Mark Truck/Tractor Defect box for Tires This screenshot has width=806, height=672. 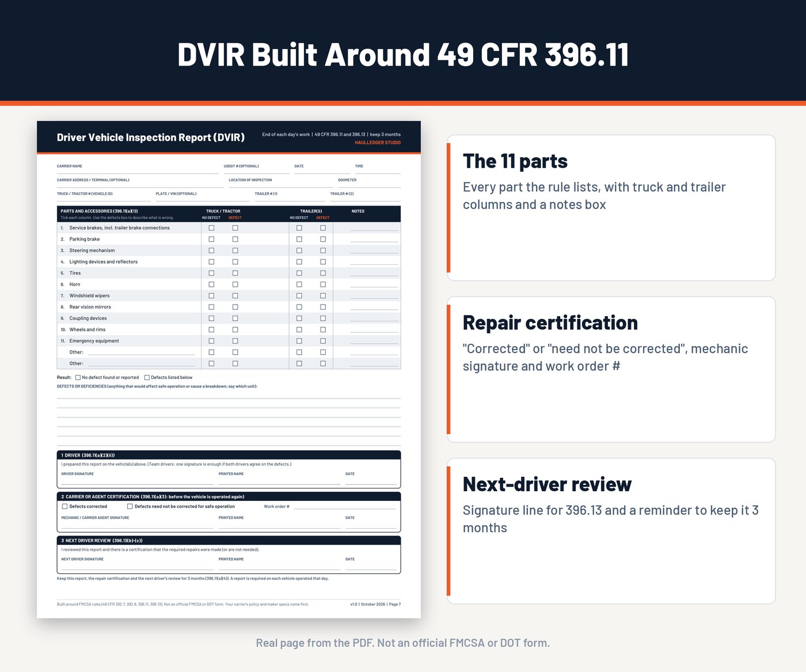pyautogui.click(x=235, y=273)
